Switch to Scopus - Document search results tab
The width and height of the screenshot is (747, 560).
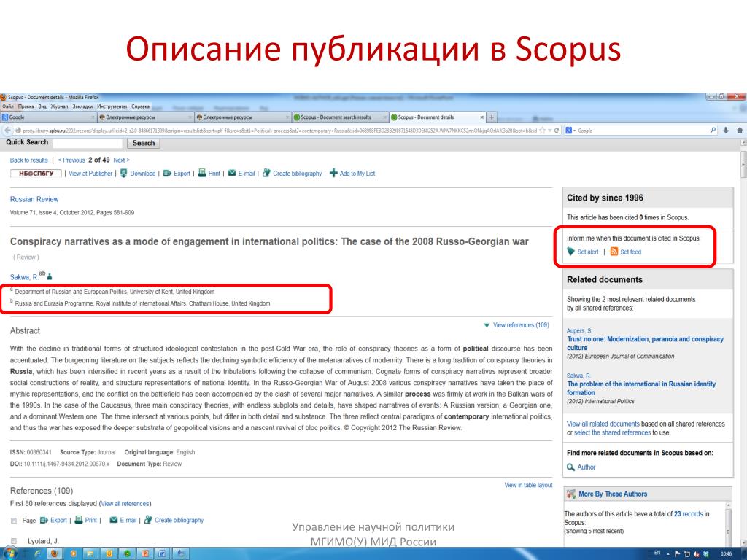pyautogui.click(x=336, y=117)
